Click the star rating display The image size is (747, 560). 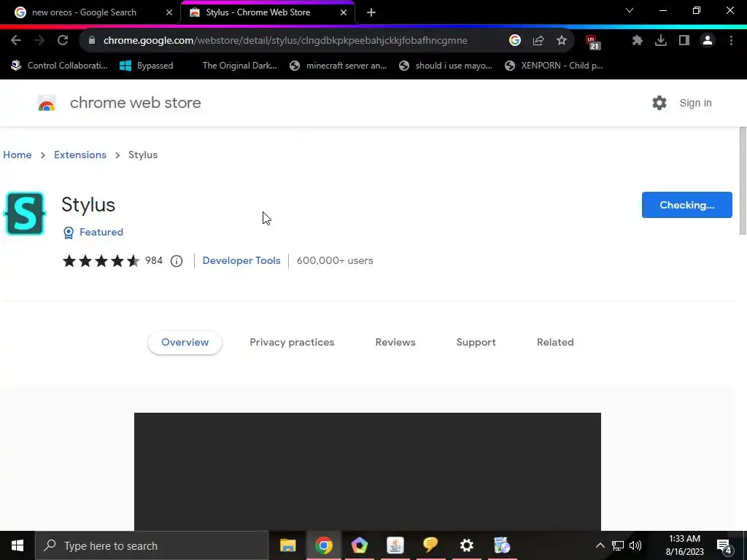coord(101,261)
